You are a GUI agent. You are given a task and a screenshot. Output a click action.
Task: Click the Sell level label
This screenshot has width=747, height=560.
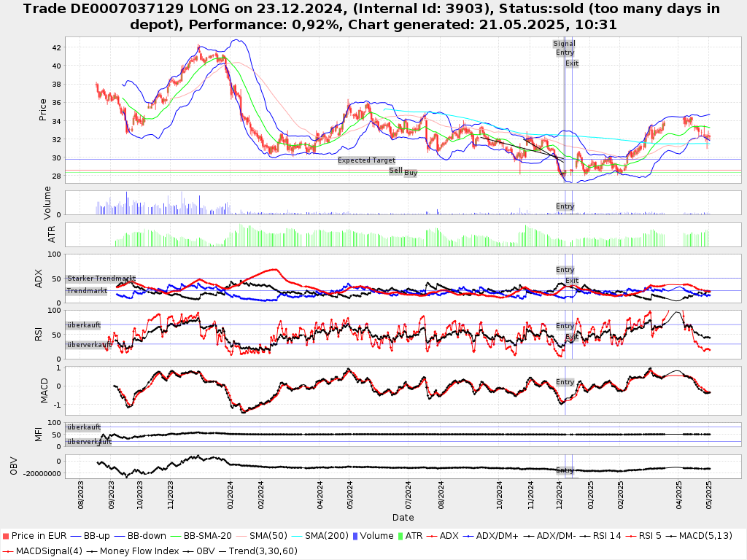(395, 171)
